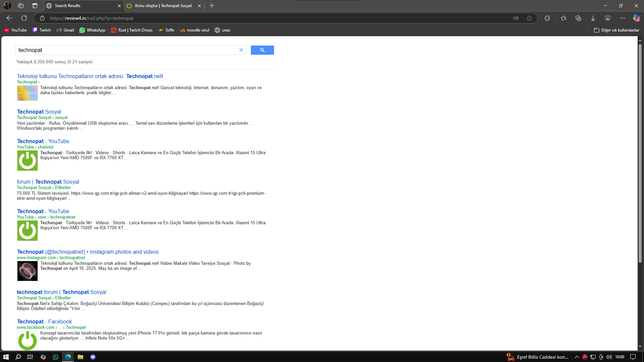Open Collections icon in browser toolbar
This screenshot has width=644, height=362.
pyautogui.click(x=578, y=18)
